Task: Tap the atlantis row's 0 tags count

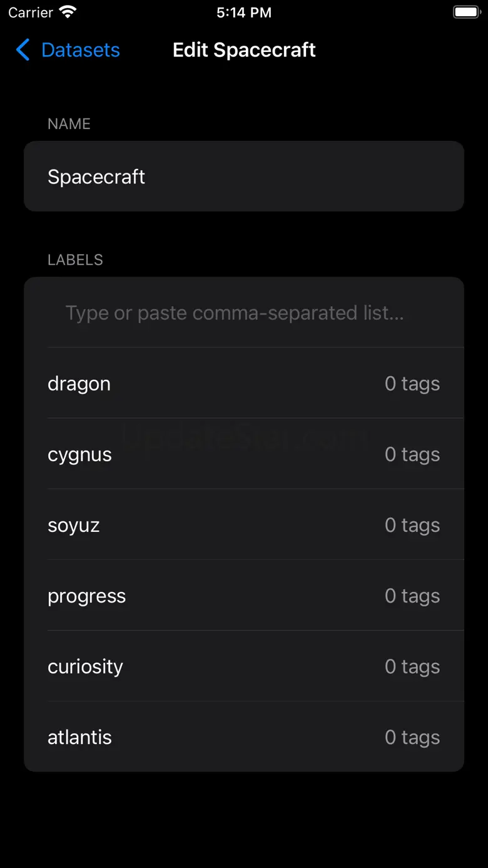Action: (x=412, y=737)
